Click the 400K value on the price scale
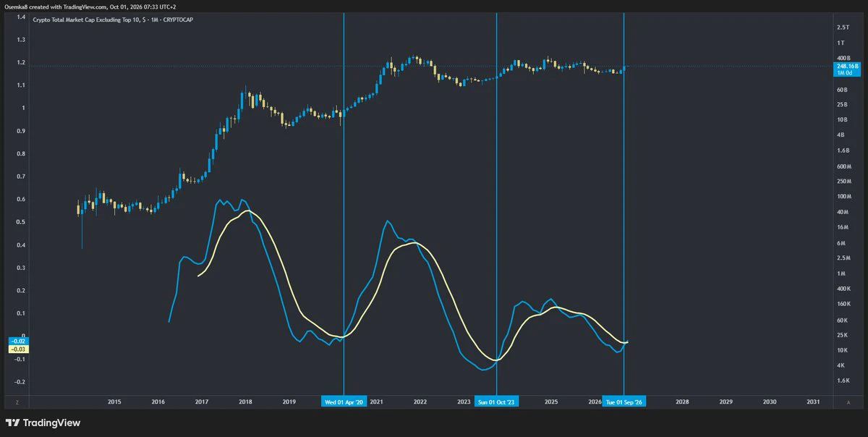The width and height of the screenshot is (868, 437). click(x=843, y=289)
